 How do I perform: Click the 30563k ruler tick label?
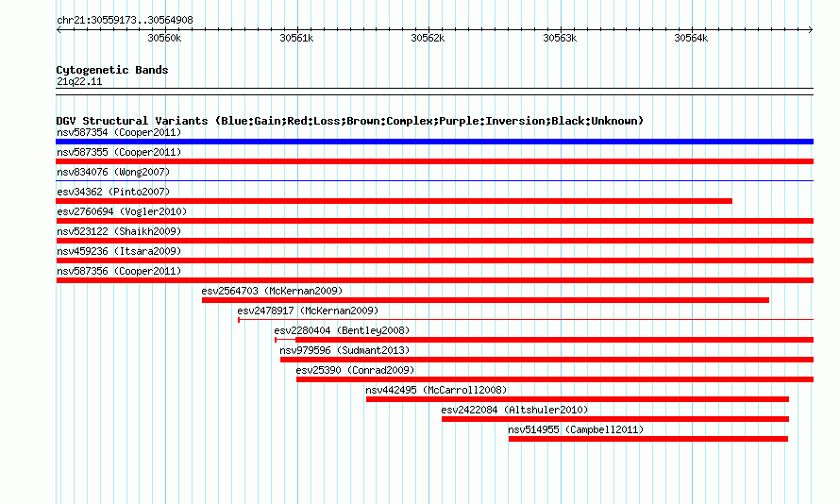[x=560, y=38]
